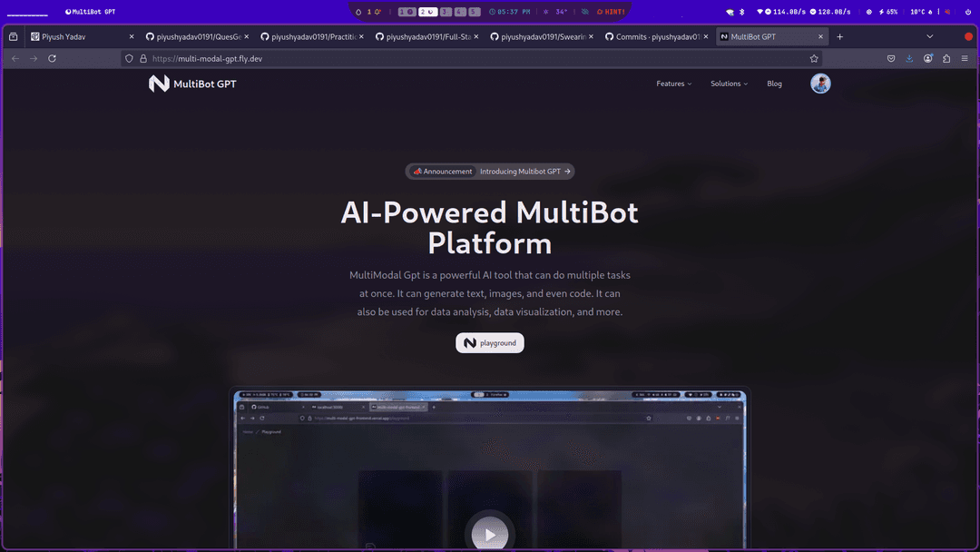The width and height of the screenshot is (980, 552).
Task: Switch to the piyushyadav0191/Practitic tab
Action: 312,37
